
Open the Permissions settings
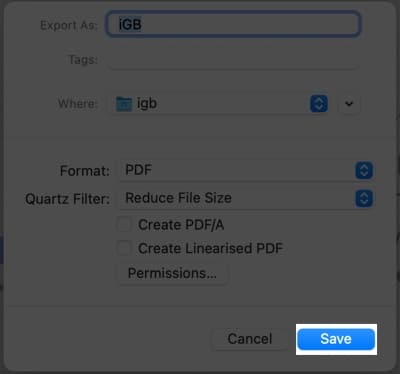click(172, 273)
